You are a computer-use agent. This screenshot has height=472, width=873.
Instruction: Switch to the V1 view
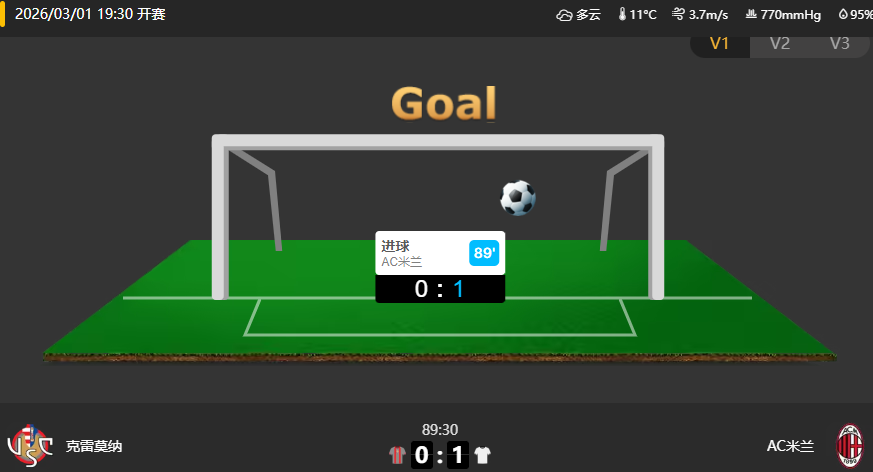point(719,43)
